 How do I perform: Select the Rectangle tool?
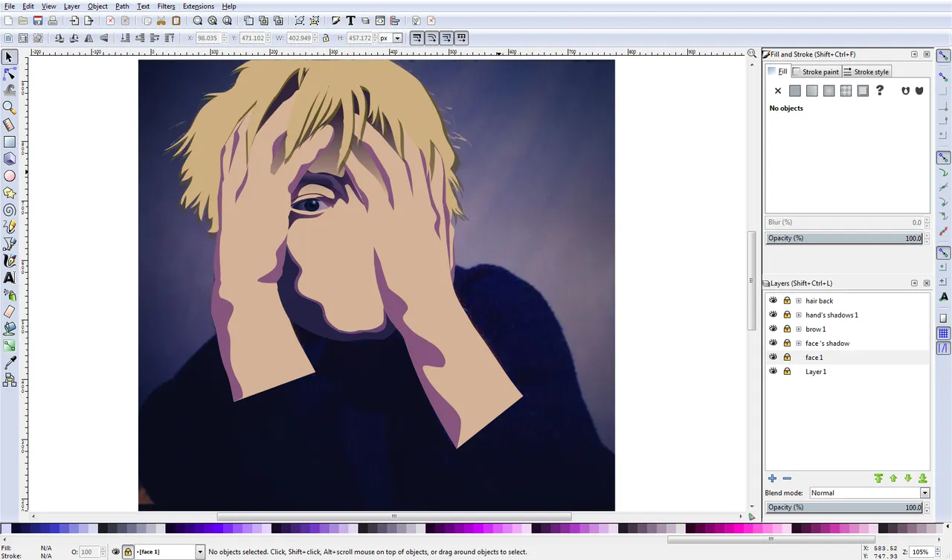(10, 141)
